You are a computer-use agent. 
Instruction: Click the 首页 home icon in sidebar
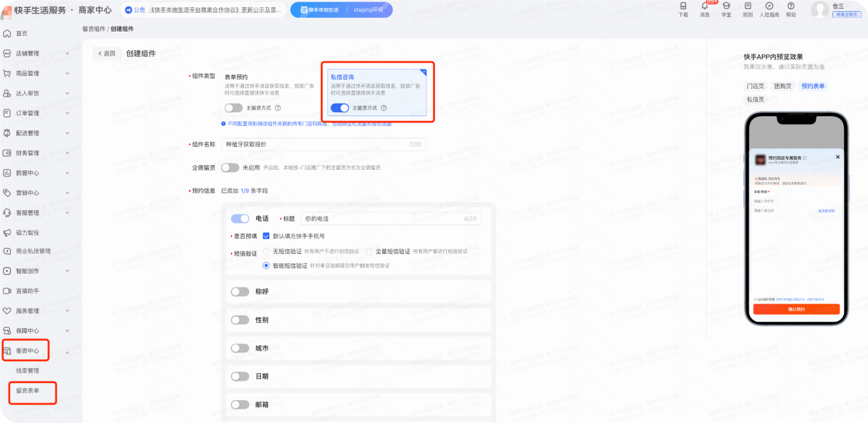coord(7,33)
